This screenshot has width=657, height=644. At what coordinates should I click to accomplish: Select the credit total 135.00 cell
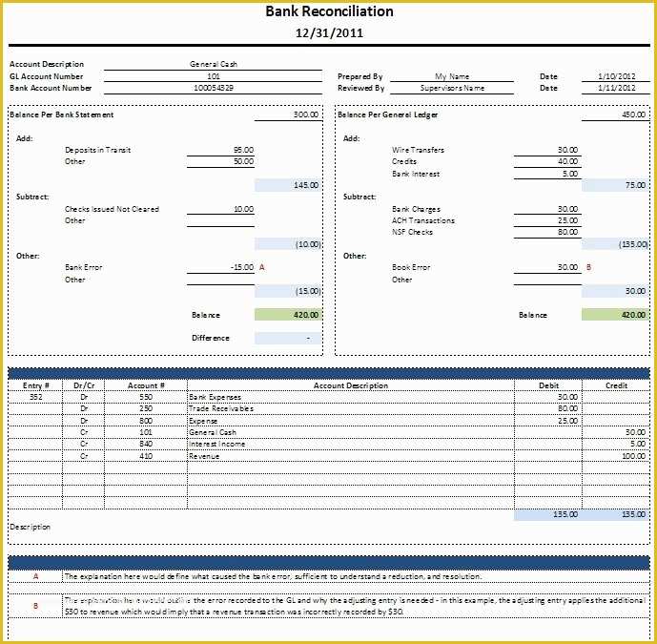click(x=616, y=514)
